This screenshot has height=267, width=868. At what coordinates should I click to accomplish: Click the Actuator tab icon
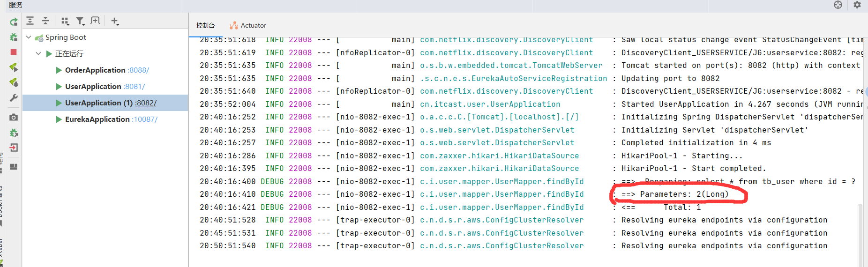tap(233, 25)
